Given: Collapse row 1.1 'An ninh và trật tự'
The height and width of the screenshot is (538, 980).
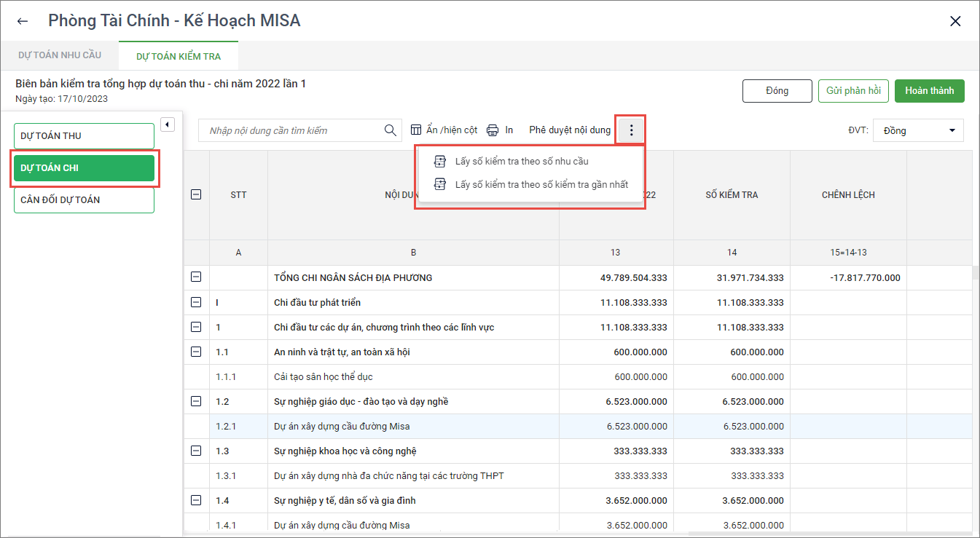Looking at the screenshot, I should coord(196,352).
